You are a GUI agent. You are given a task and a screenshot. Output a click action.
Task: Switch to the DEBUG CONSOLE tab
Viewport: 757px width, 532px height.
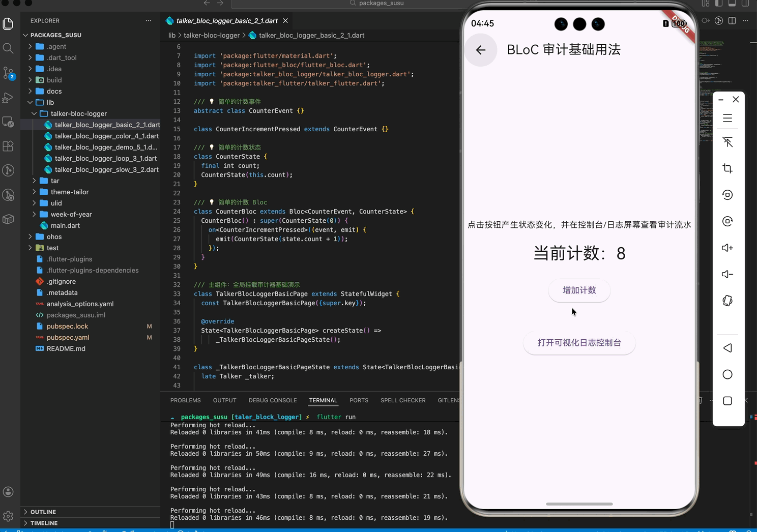click(x=273, y=400)
